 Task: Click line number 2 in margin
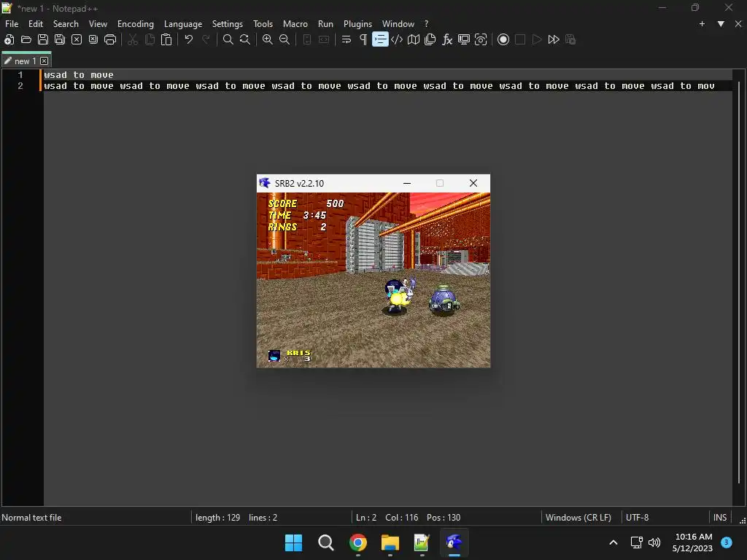click(x=20, y=86)
